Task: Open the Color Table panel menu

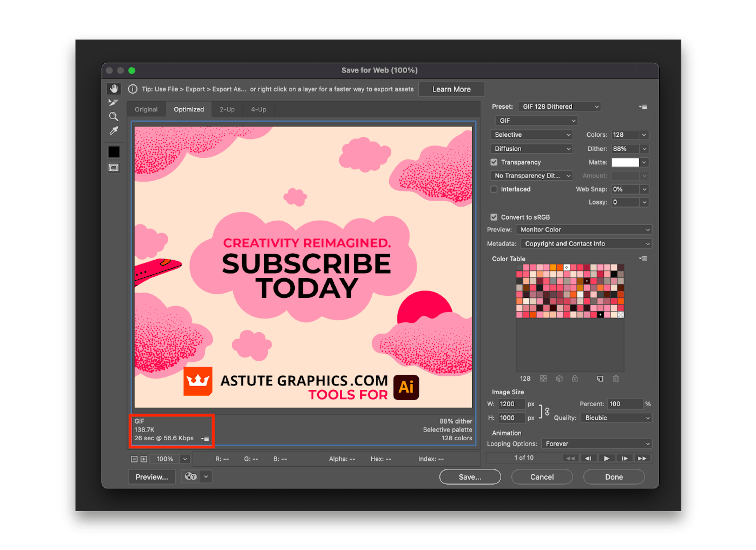Action: click(x=643, y=258)
